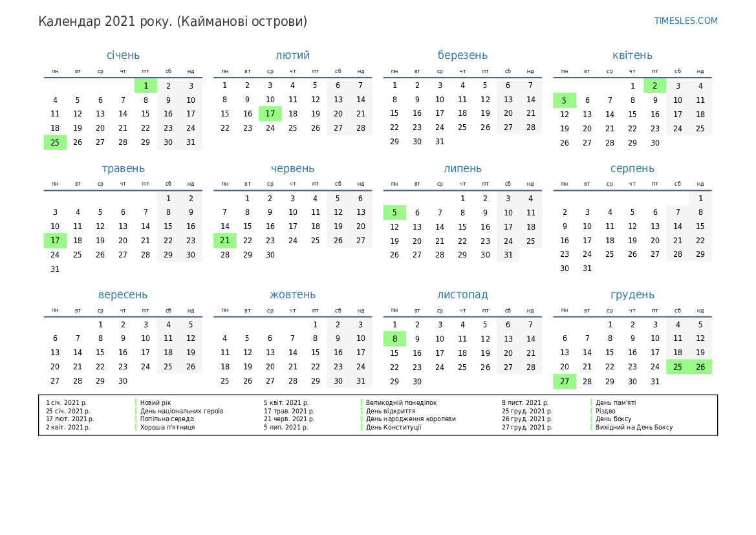Click day 31 in липень
This screenshot has width=756, height=535.
click(508, 255)
